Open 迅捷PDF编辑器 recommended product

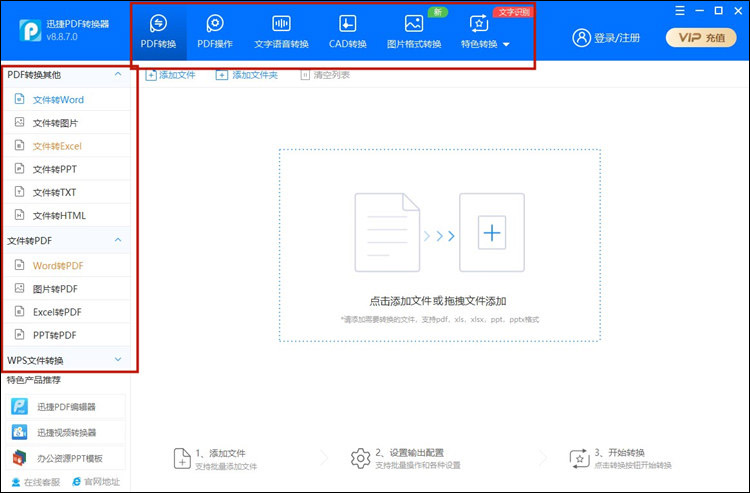[x=66, y=407]
